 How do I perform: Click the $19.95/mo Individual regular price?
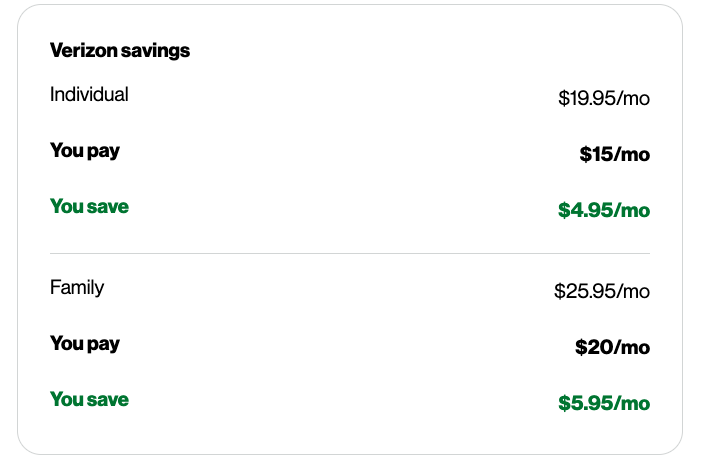(x=604, y=98)
